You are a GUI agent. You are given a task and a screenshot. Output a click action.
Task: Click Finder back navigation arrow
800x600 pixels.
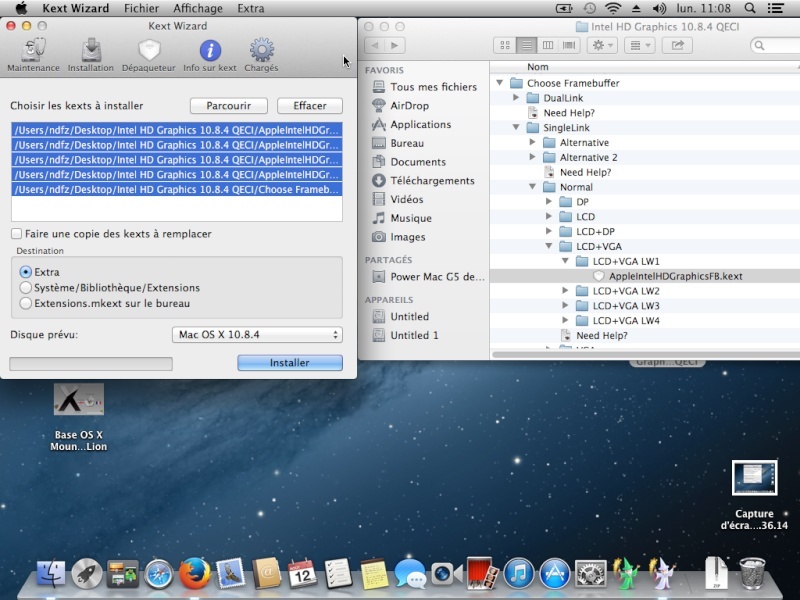(375, 45)
